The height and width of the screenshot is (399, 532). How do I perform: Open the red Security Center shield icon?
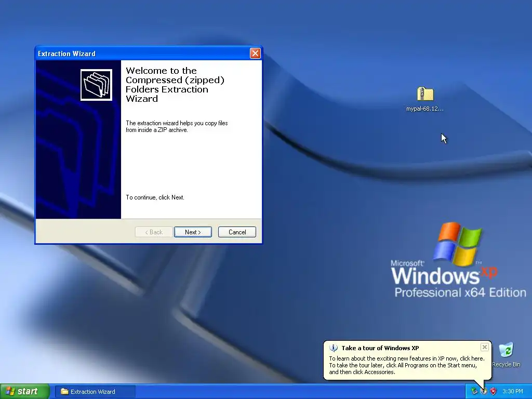[493, 391]
